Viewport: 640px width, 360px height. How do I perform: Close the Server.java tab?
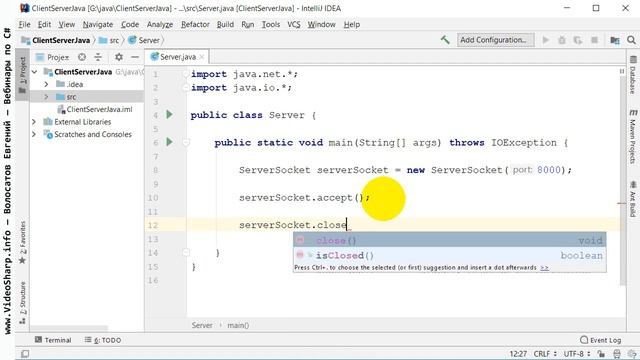(x=202, y=57)
